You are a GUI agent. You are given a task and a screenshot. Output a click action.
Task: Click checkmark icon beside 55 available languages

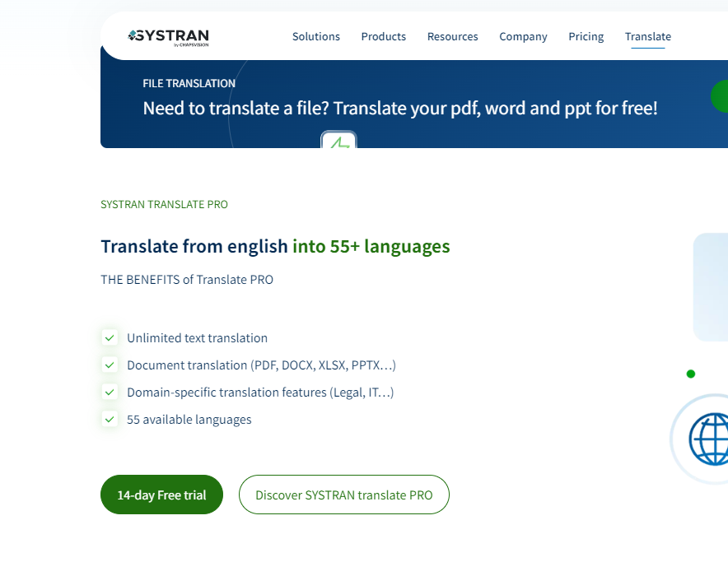tap(110, 419)
